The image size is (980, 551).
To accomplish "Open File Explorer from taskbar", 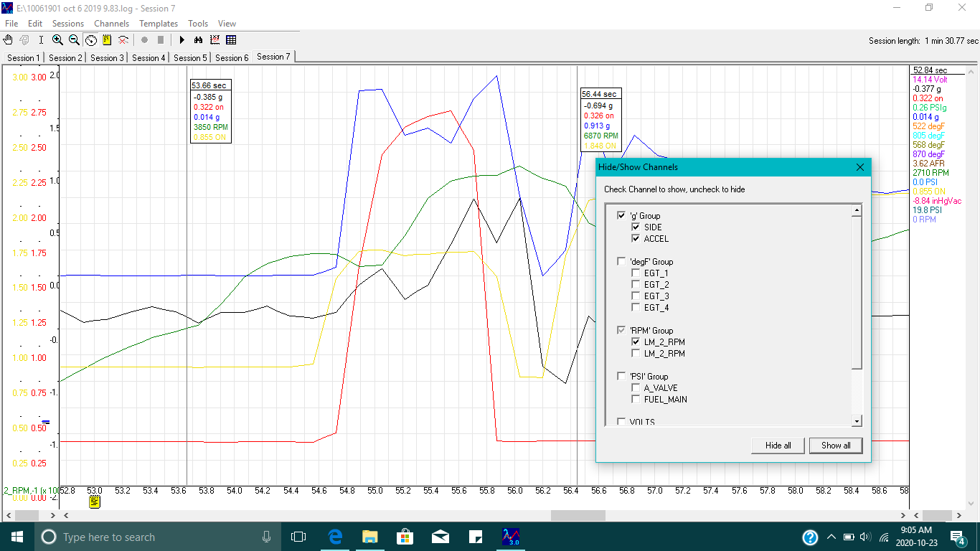I will 369,537.
